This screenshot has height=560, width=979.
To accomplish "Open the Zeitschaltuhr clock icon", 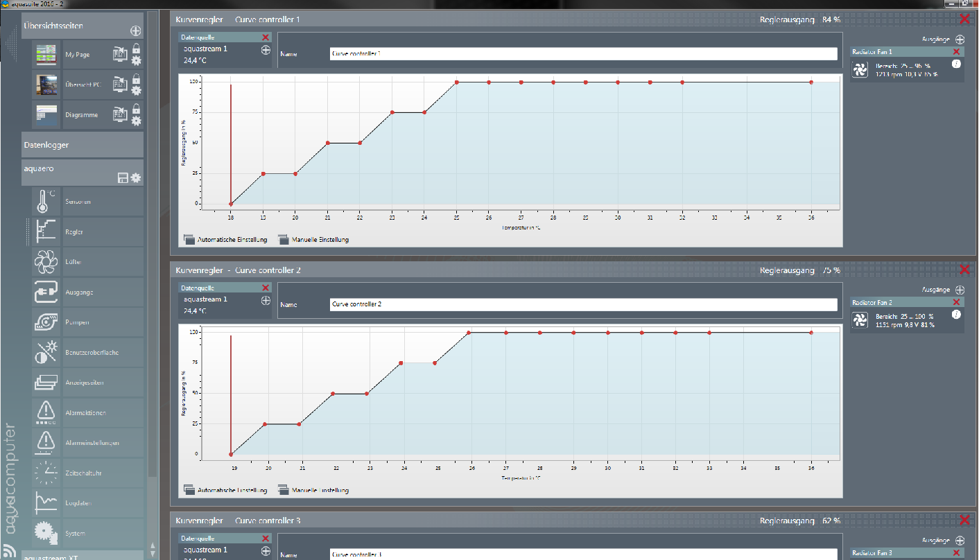I will coord(46,473).
